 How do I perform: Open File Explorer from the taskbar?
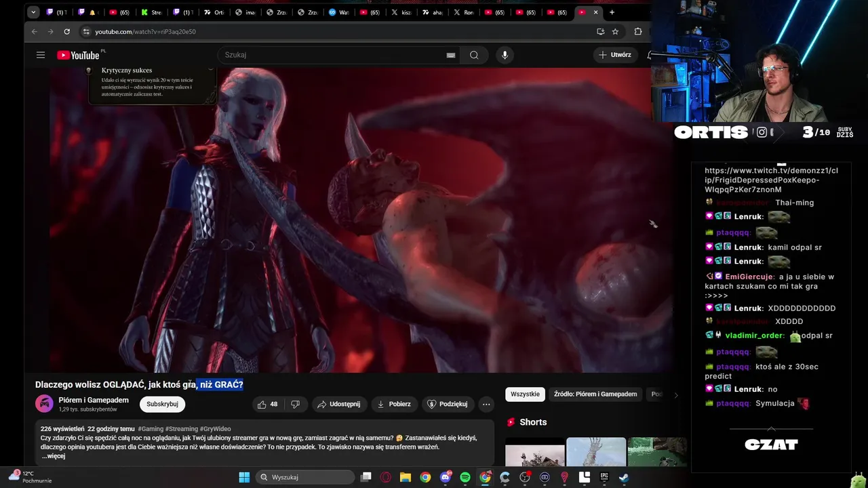pyautogui.click(x=406, y=477)
